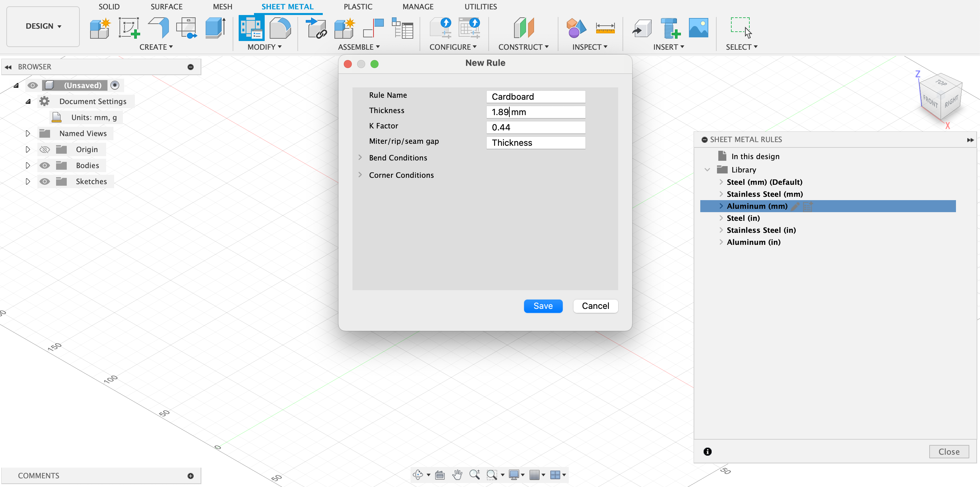The width and height of the screenshot is (980, 487).
Task: Click the TOP face of view cube
Action: point(941,82)
